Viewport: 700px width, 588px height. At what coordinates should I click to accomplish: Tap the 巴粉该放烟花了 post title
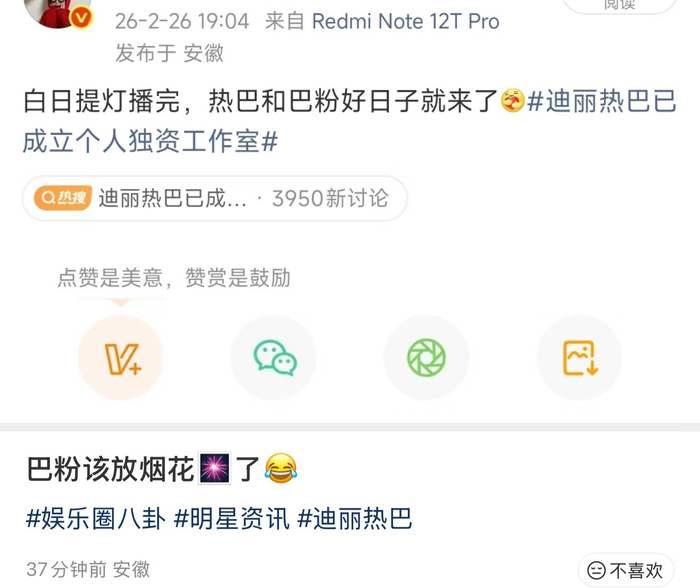click(162, 469)
